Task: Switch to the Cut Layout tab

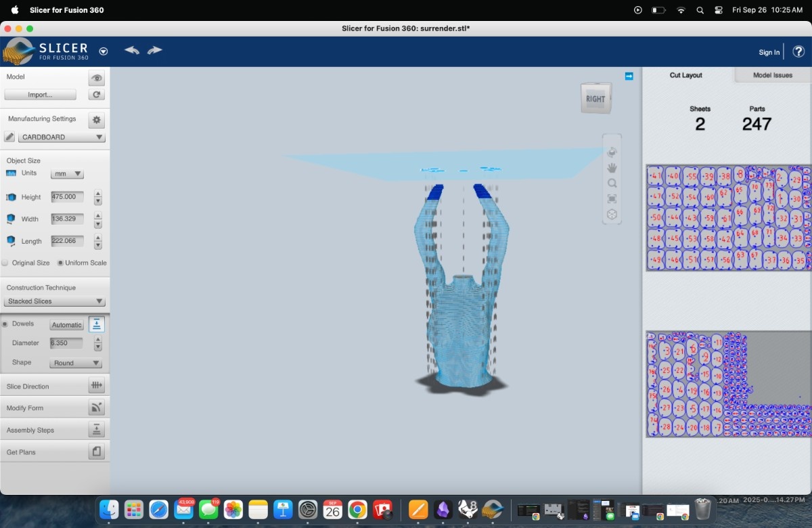Action: [x=686, y=75]
